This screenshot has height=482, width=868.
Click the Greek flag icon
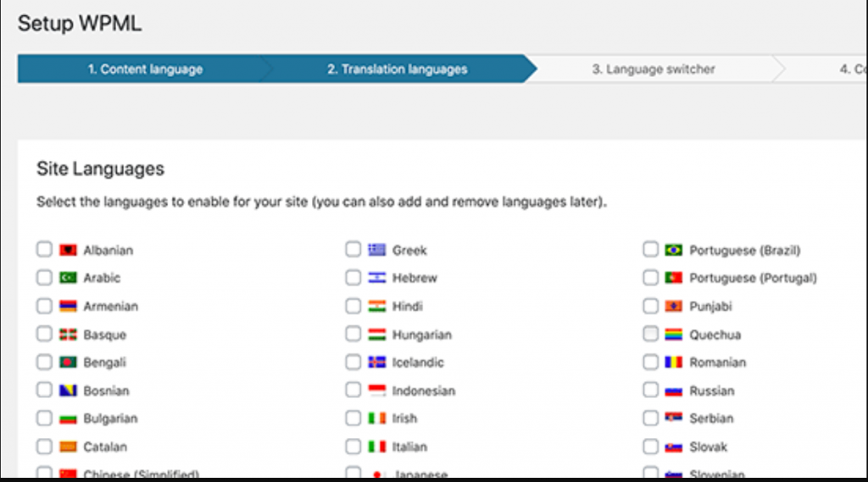(x=377, y=250)
